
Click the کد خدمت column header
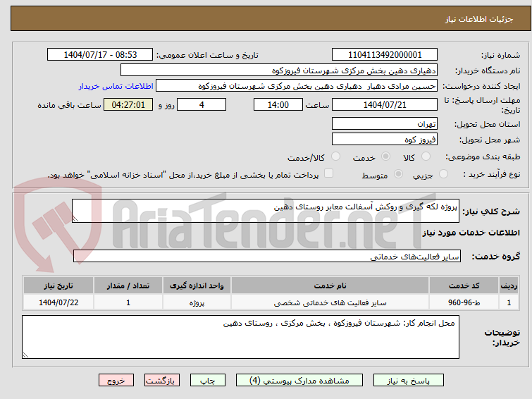(464, 286)
